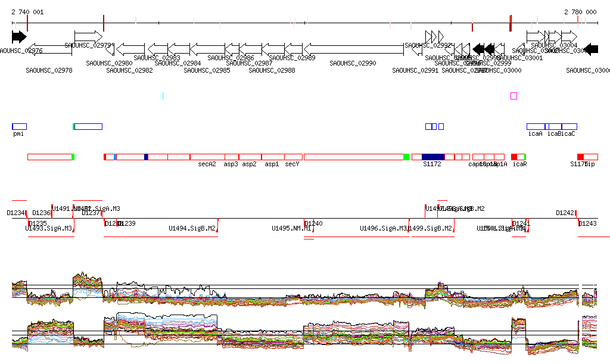Click the SAOUHSC_02990 gene label
Image resolution: width=610 pixels, height=364 pixels.
(353, 63)
